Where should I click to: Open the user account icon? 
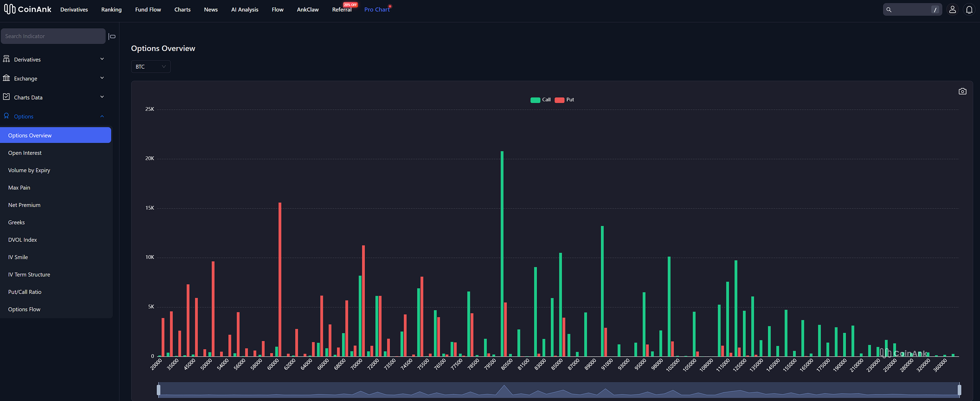pyautogui.click(x=952, y=9)
